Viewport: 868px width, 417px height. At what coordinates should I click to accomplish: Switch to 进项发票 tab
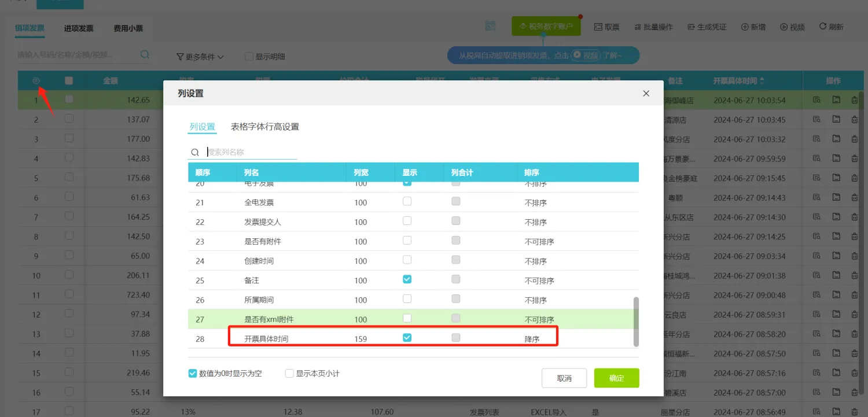[79, 28]
